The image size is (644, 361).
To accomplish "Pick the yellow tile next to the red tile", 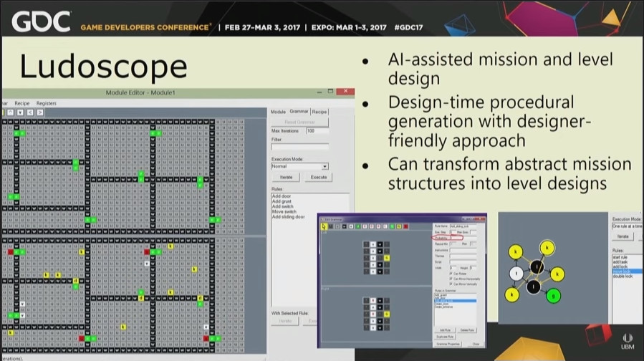I will pos(399,227).
